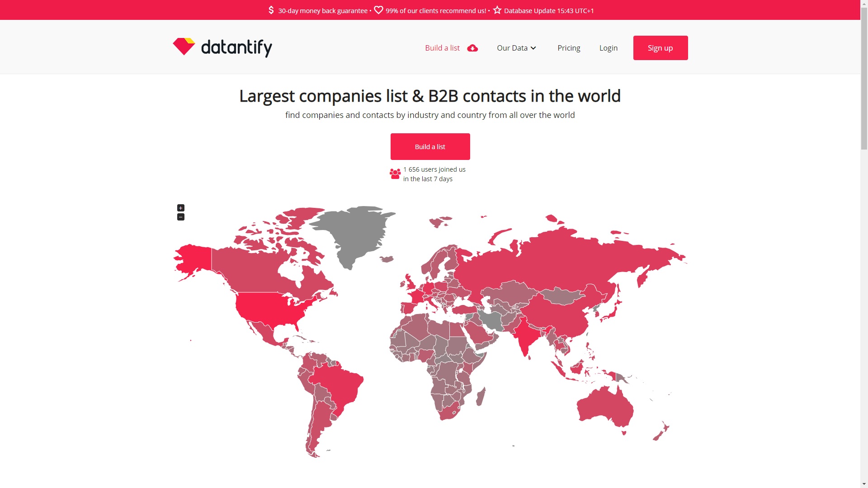Collapse the map using the minus button
868x488 pixels.
[x=180, y=216]
